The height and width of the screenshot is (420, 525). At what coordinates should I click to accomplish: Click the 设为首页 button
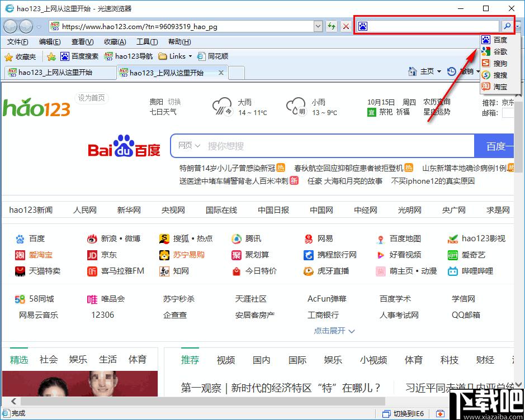(x=91, y=98)
